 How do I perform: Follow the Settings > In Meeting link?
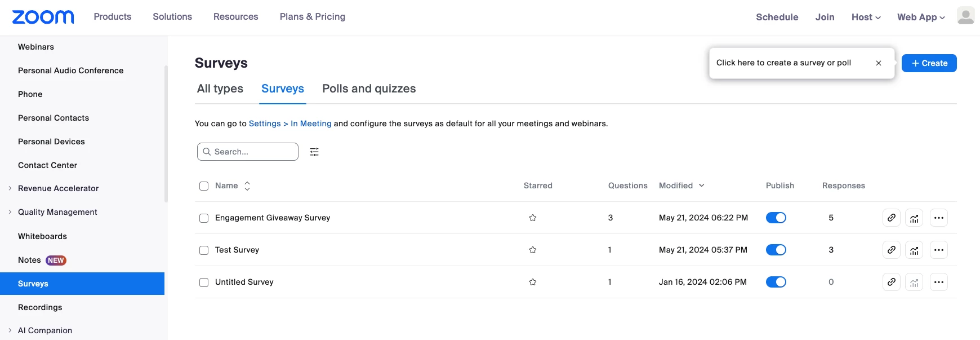tap(290, 123)
